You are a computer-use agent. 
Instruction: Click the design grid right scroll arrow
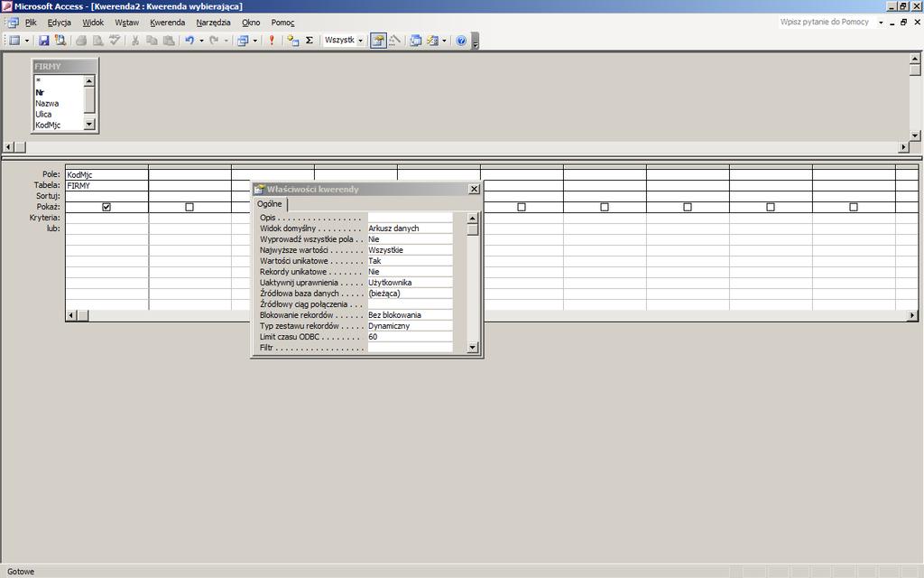pos(912,315)
